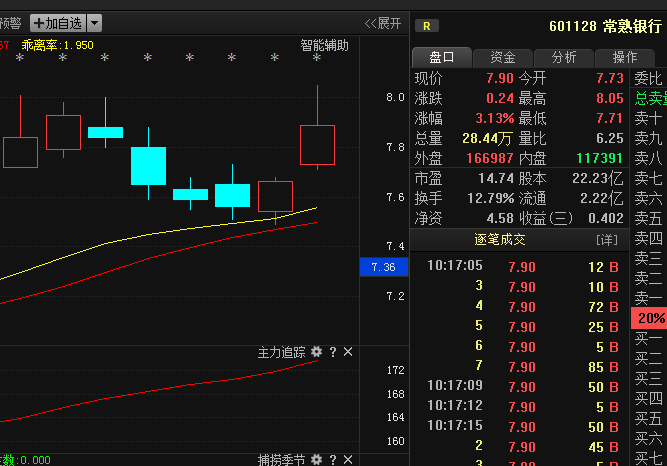Open settings gear for 捕捞季节 indicator
Screen dimensions: 667x466
(x=316, y=460)
